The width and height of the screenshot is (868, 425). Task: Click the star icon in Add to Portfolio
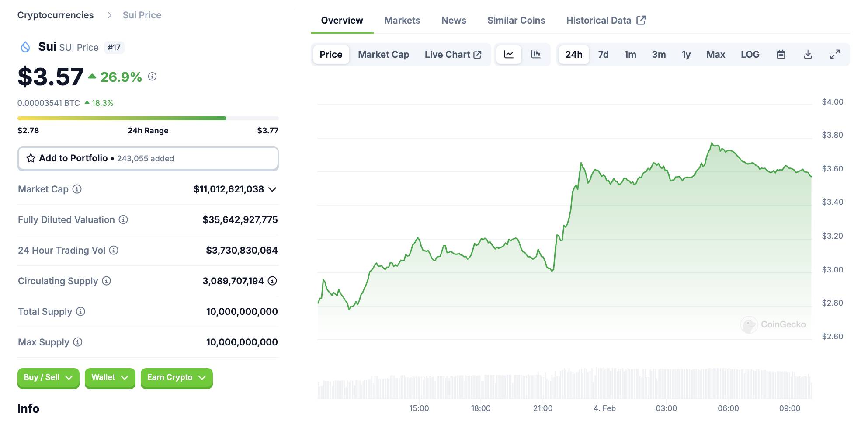click(x=31, y=158)
